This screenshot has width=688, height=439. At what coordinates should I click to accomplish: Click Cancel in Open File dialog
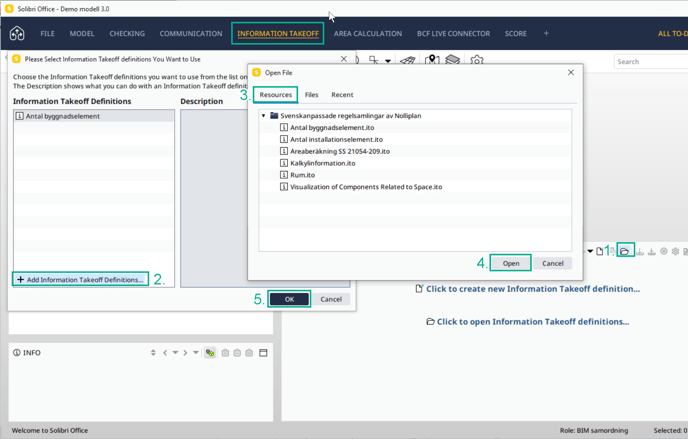[552, 263]
